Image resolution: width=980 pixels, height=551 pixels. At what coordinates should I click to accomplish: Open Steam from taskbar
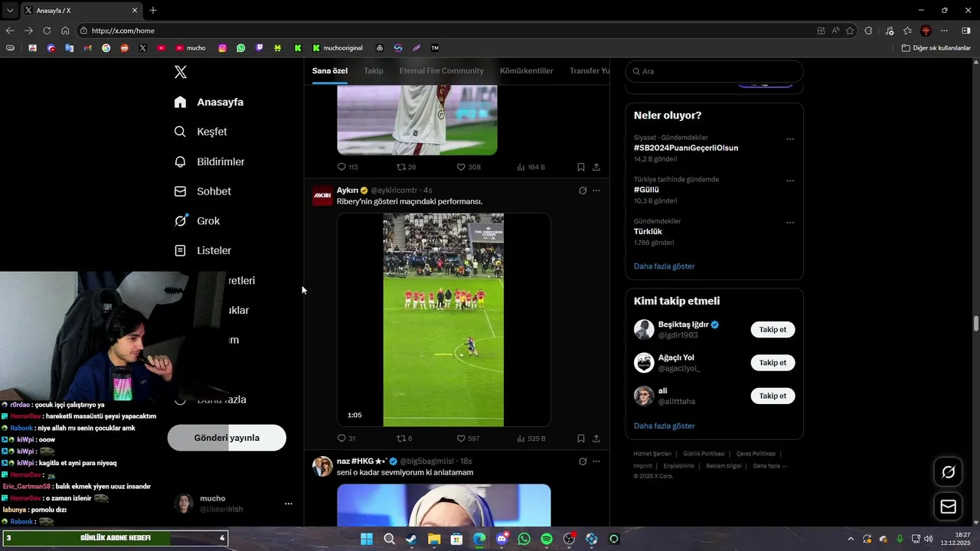(412, 539)
